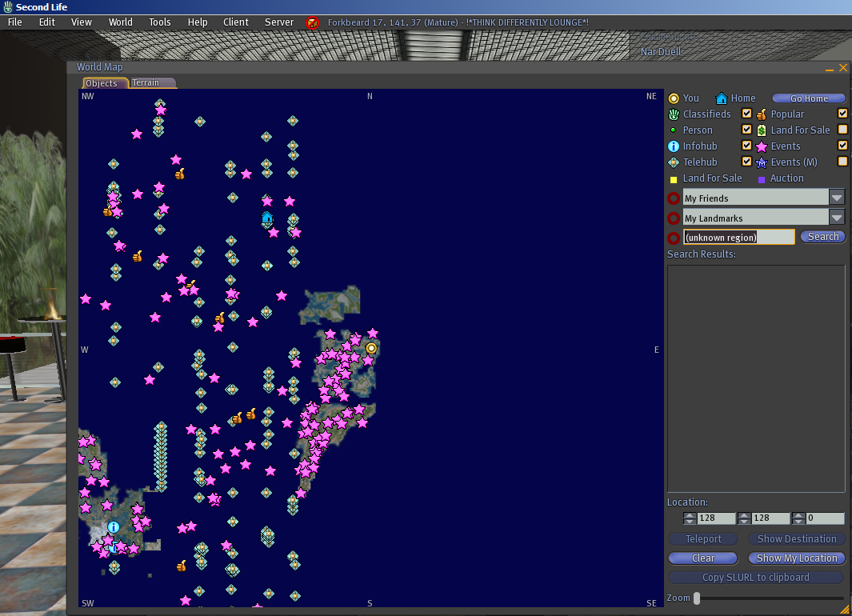
Task: Open the Client menu
Action: (x=236, y=22)
